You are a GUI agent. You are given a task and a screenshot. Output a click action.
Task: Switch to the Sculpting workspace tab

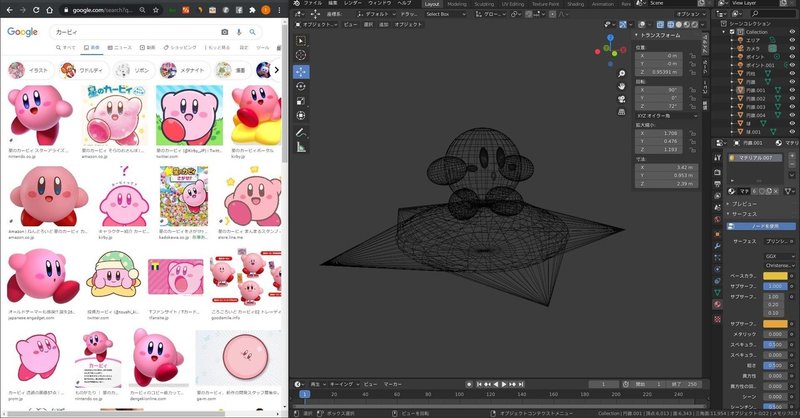coord(484,4)
